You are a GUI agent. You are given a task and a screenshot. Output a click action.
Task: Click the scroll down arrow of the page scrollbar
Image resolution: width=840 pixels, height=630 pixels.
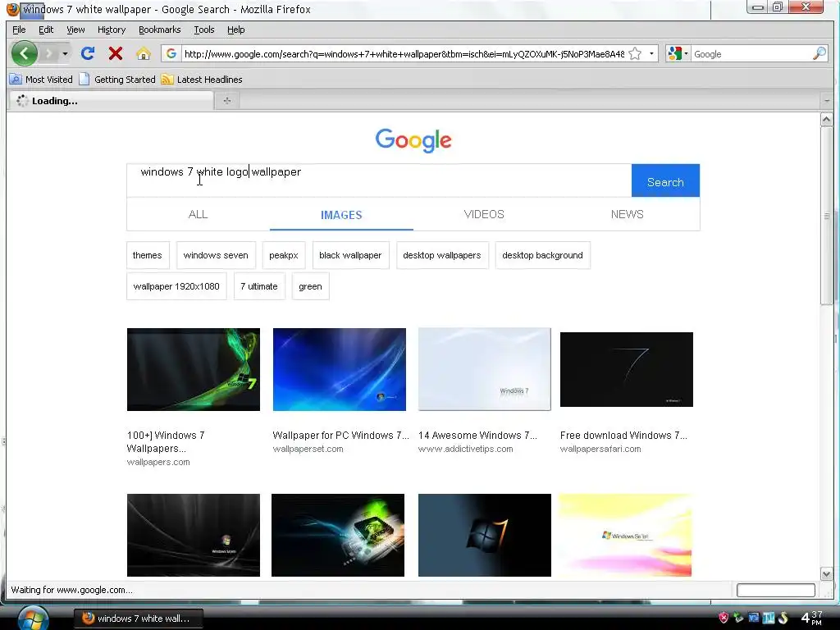(x=826, y=573)
